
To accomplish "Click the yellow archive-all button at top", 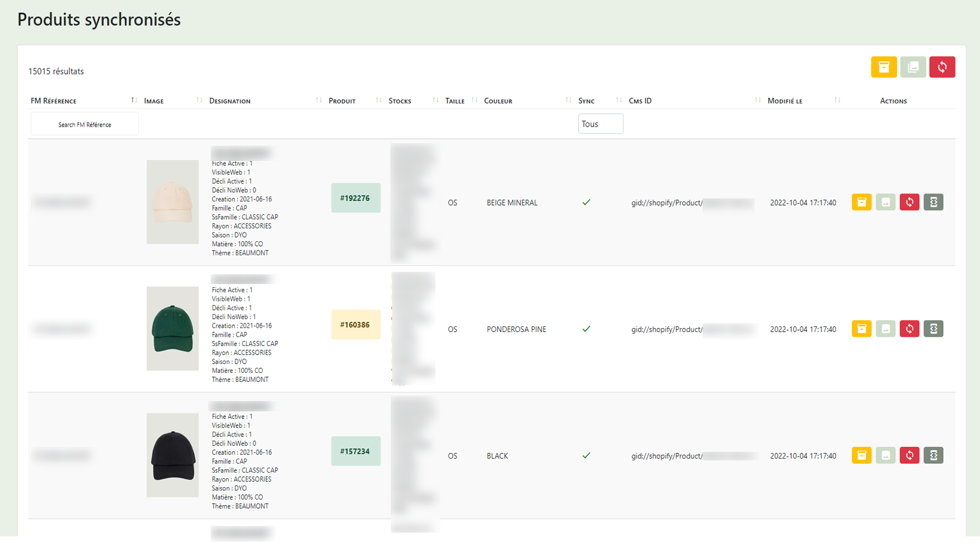I will click(x=884, y=67).
